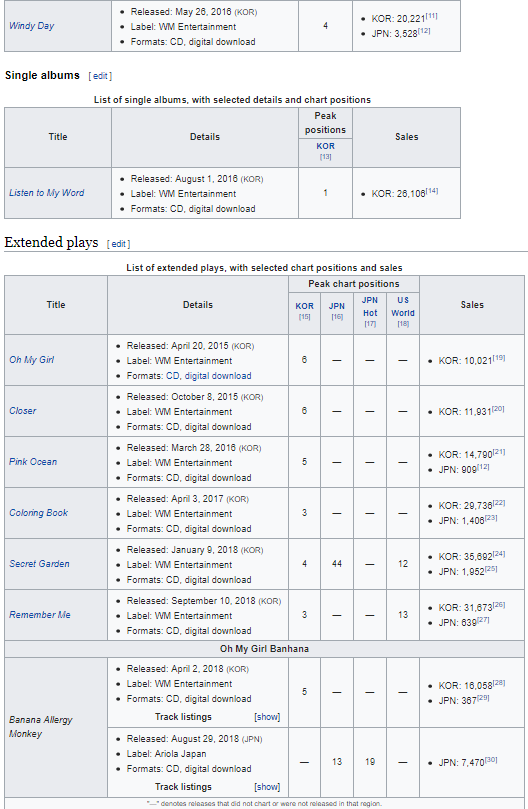Follow the KOR column link in the Extended plays table
Screen dimensions: 528x809
(x=305, y=306)
